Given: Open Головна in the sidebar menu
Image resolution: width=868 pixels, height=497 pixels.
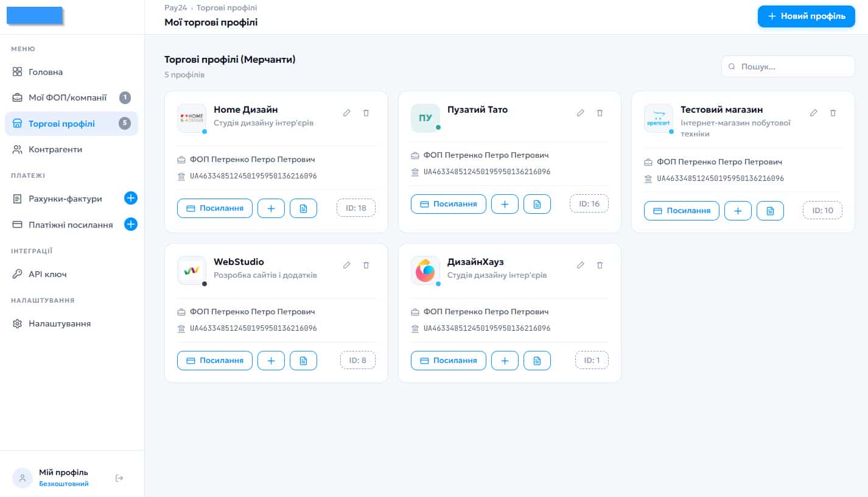Looking at the screenshot, I should tap(72, 72).
